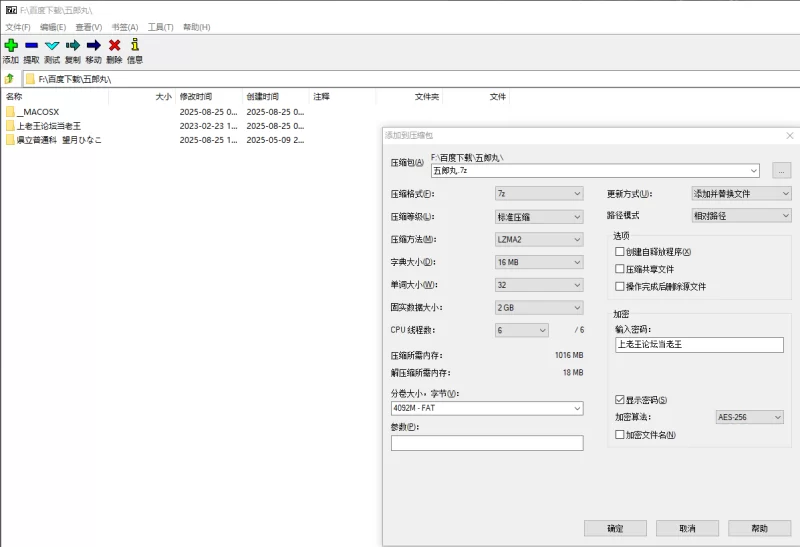
Task: Click the Copy (复制) toolbar icon
Action: [x=73, y=45]
